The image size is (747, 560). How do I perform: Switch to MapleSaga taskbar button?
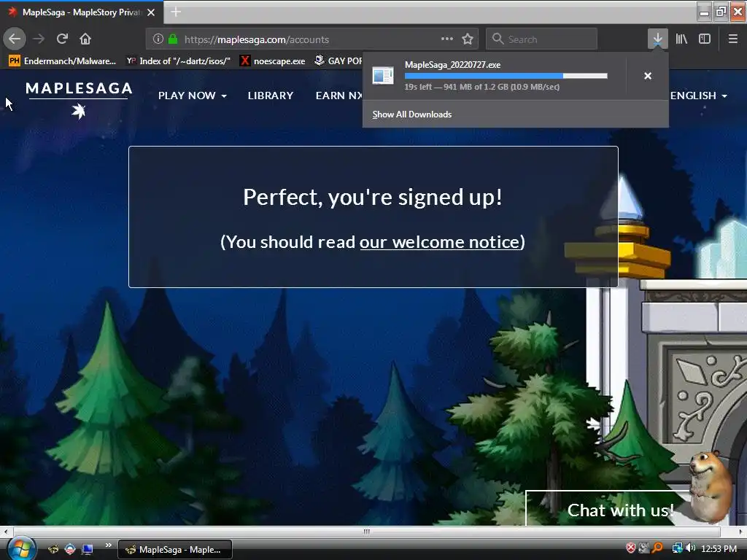tap(175, 550)
